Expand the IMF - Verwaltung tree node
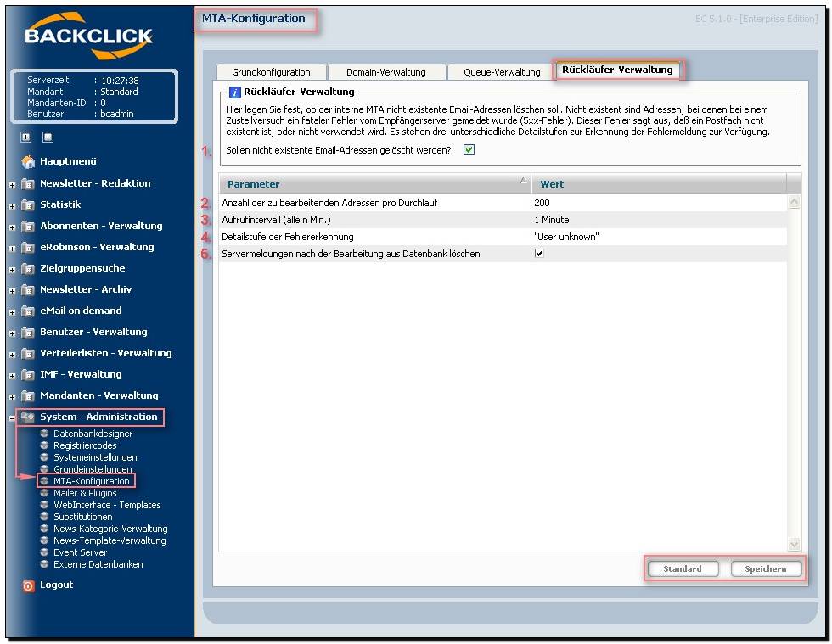The height and width of the screenshot is (644, 832). tap(12, 376)
